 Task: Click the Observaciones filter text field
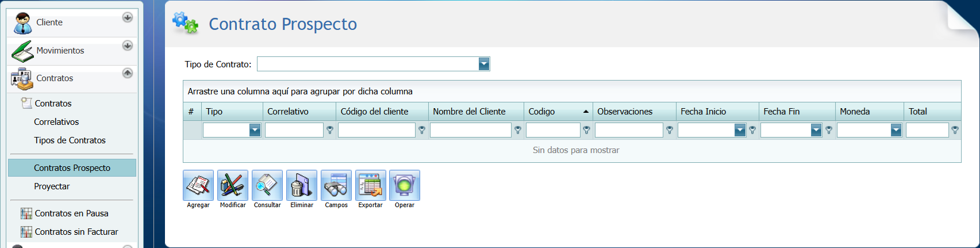point(629,131)
